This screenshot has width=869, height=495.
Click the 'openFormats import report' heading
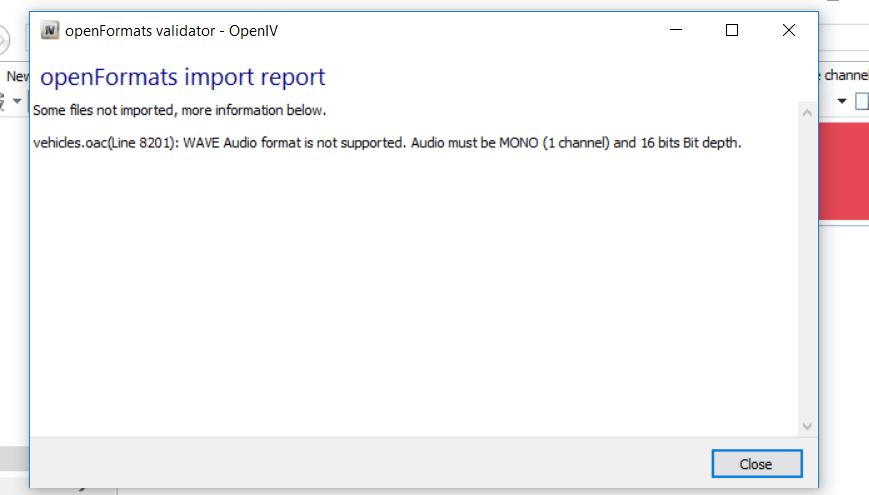pyautogui.click(x=182, y=76)
